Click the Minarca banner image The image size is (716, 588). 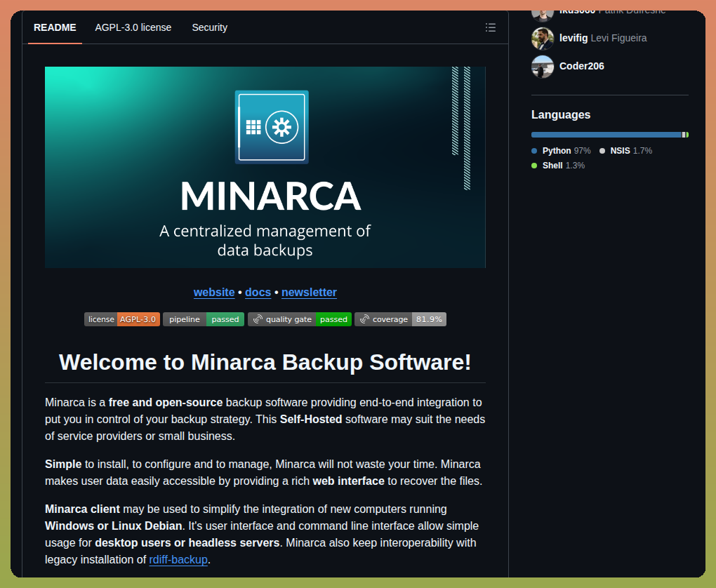click(265, 167)
